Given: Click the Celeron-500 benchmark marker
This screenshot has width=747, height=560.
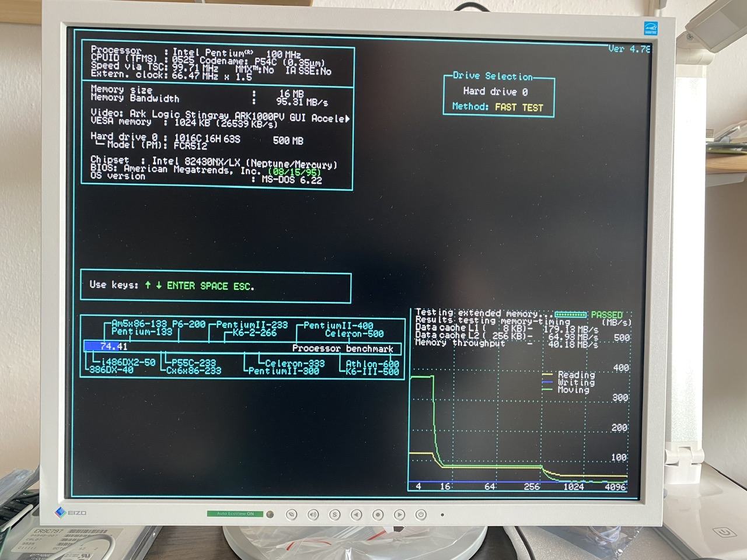Looking at the screenshot, I should coord(354,334).
